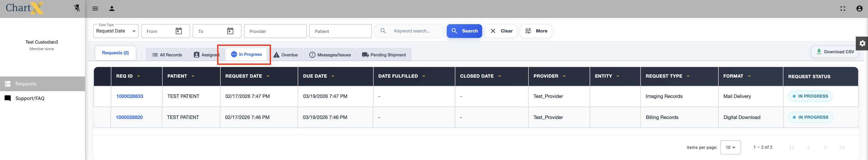The height and width of the screenshot is (160, 868).
Task: Open the account profile icon
Action: pyautogui.click(x=859, y=9)
